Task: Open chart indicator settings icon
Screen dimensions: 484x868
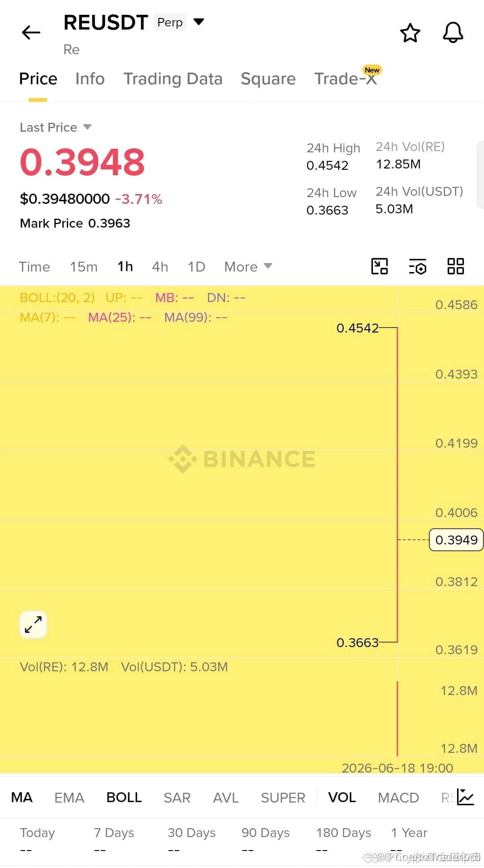Action: coord(418,266)
